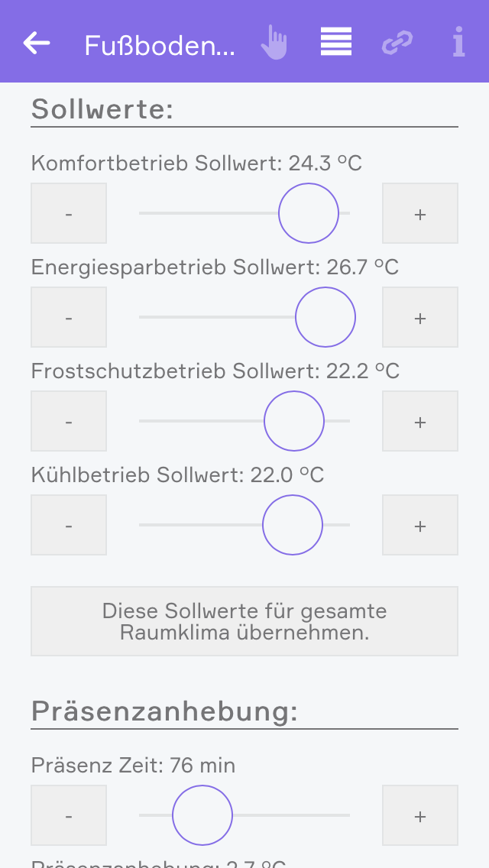Increase Kühlbetrieb Sollwert with plus button
The height and width of the screenshot is (868, 489).
[420, 525]
